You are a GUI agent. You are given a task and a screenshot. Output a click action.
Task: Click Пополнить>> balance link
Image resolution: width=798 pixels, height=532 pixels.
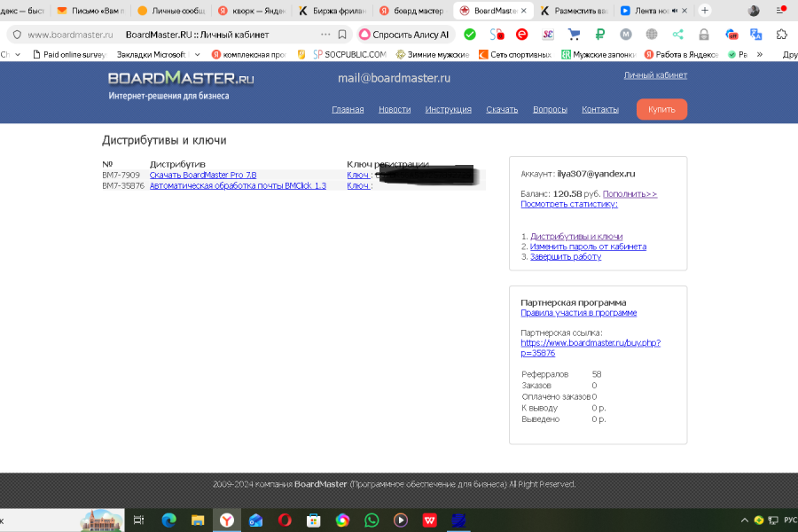[x=630, y=194]
